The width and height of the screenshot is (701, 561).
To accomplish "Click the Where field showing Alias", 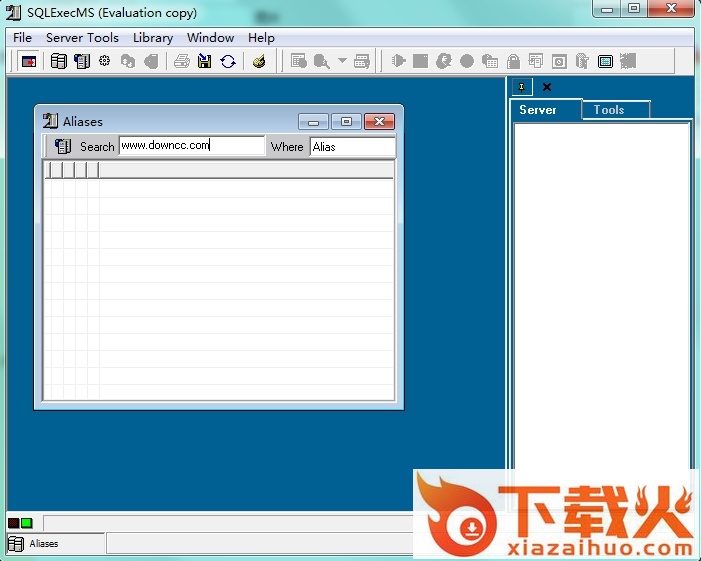I will click(352, 147).
